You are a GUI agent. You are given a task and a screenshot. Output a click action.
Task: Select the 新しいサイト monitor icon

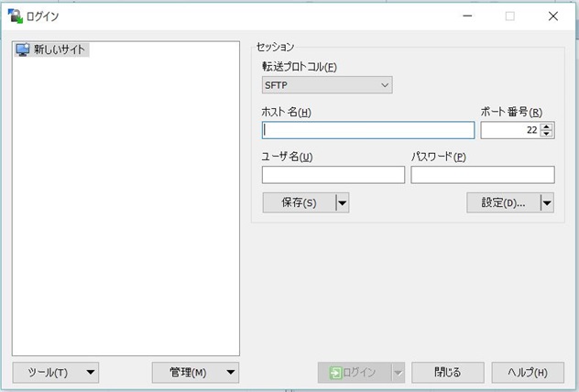tap(23, 49)
